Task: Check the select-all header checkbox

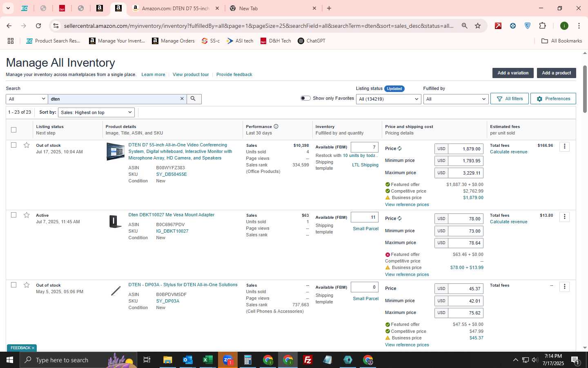Action: [x=13, y=130]
